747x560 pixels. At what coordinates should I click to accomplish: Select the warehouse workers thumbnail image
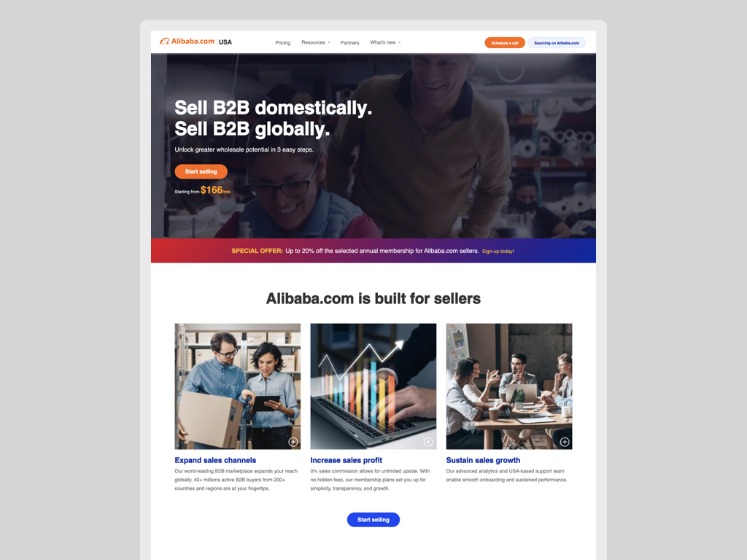pyautogui.click(x=238, y=386)
